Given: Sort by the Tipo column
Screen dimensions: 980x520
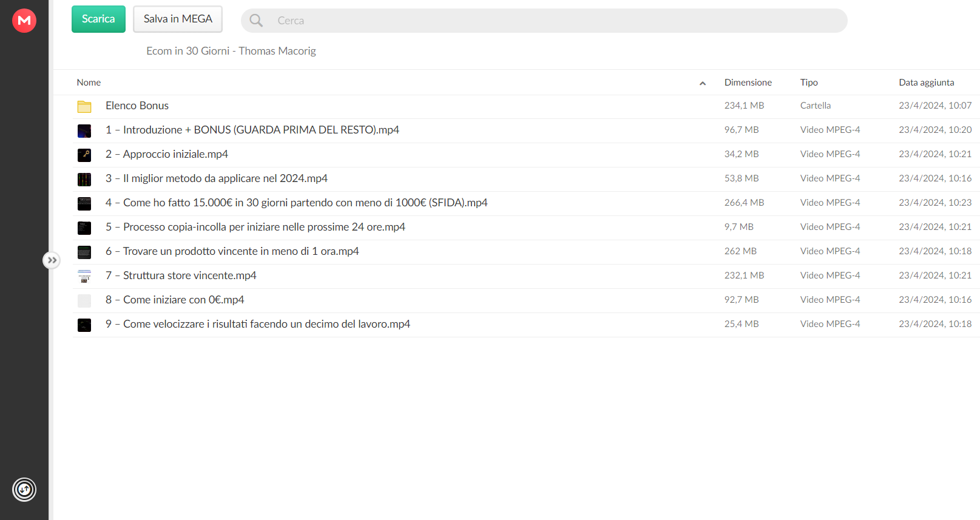Looking at the screenshot, I should coord(809,83).
